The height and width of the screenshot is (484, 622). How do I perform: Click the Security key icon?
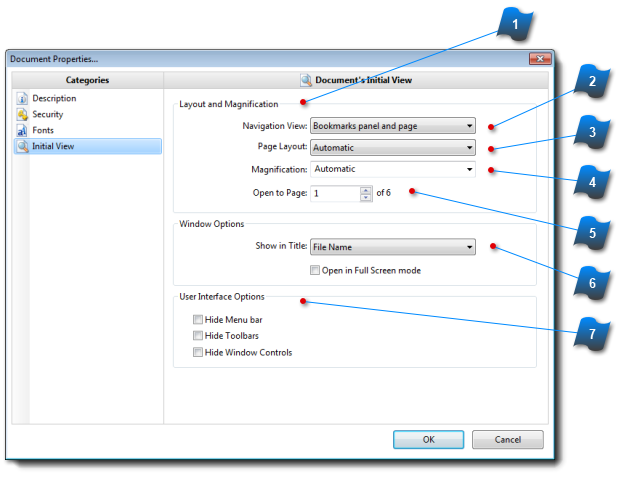tap(22, 114)
